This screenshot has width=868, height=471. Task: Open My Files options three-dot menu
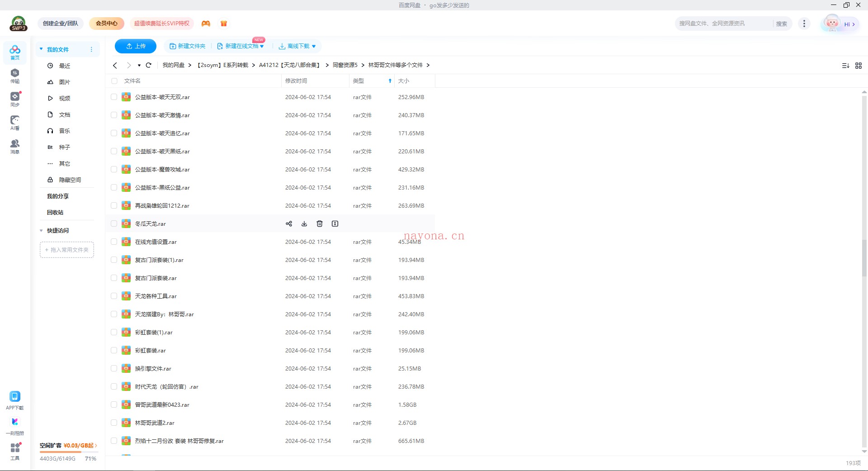point(91,49)
